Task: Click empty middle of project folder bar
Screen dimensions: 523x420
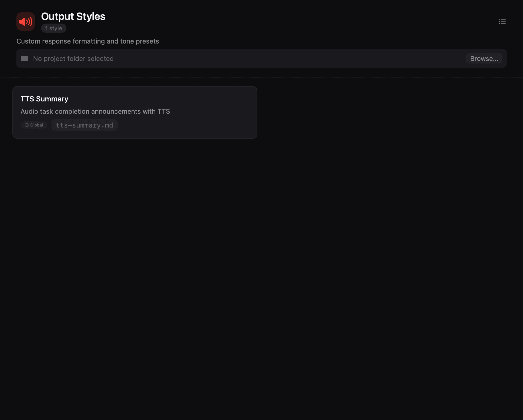Action: tap(282, 59)
